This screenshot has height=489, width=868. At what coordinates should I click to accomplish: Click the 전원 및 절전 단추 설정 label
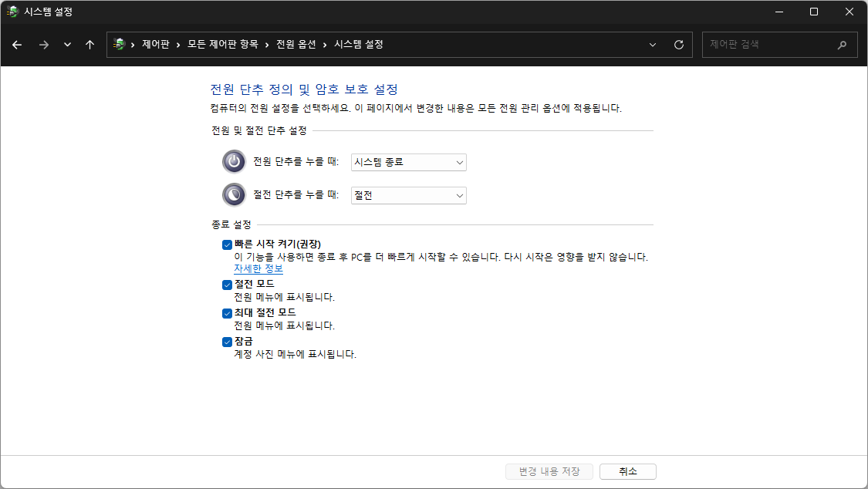(x=259, y=130)
